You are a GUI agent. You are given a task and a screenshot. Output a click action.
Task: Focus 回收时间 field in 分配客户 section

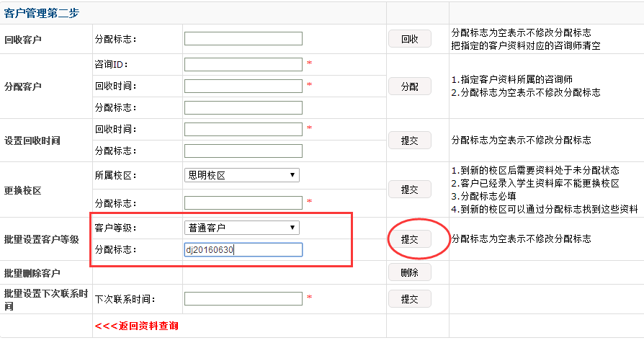(243, 86)
